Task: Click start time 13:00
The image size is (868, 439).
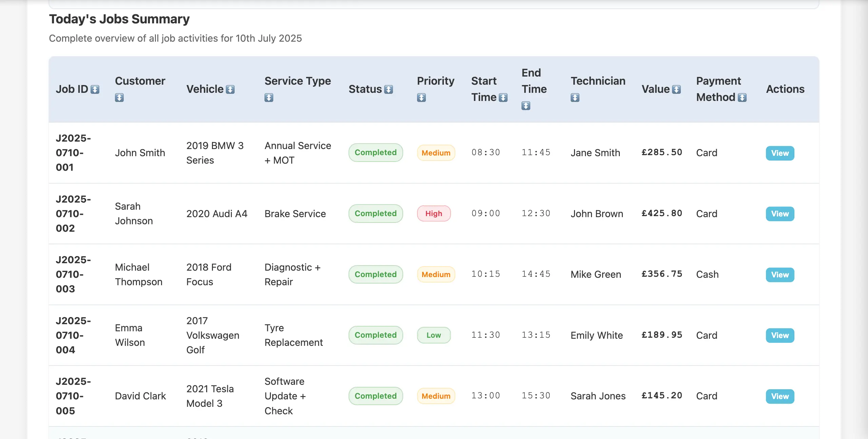Action: tap(486, 396)
